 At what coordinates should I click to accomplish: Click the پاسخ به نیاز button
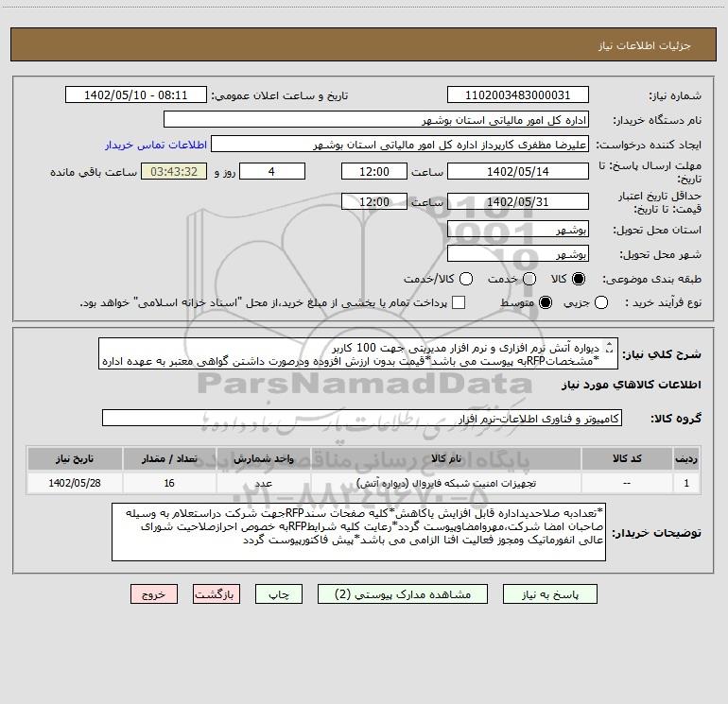click(x=549, y=594)
